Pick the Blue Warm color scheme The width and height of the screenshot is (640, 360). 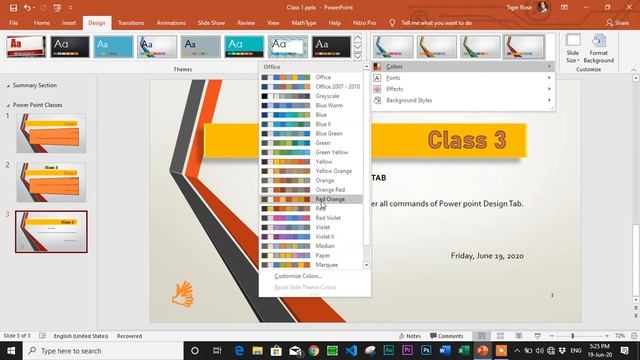311,105
